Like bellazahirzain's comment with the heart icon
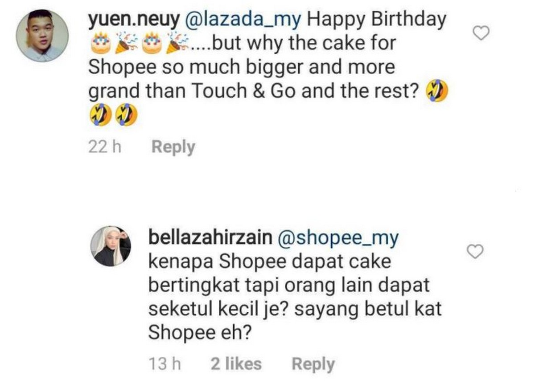Image resolution: width=535 pixels, height=392 pixels. coord(476,252)
